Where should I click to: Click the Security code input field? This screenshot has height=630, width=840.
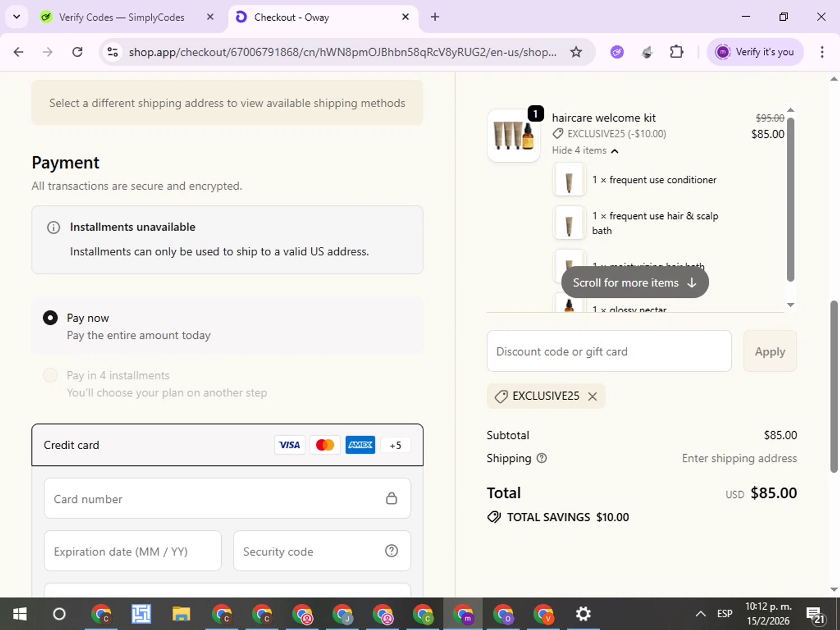click(322, 551)
